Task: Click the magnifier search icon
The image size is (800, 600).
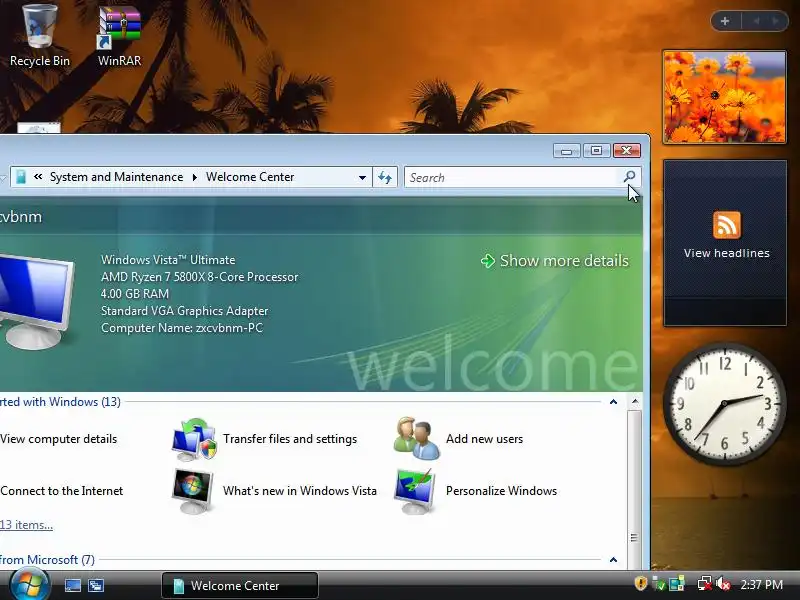Action: tap(629, 177)
